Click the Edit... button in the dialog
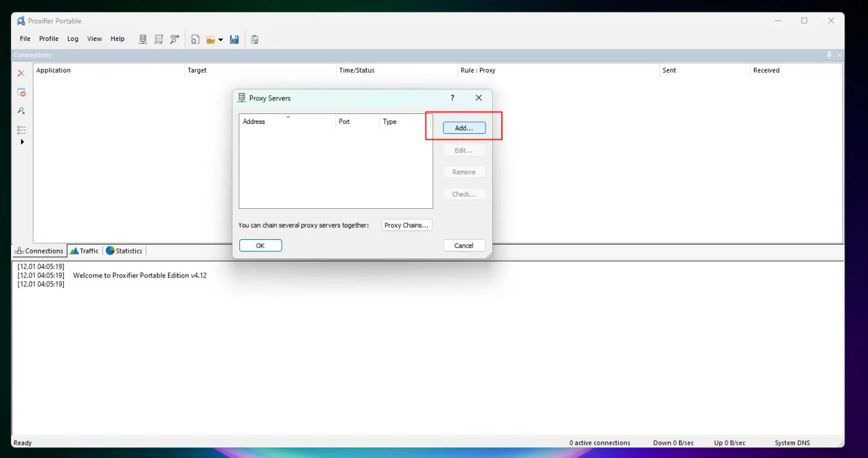868x458 pixels. tap(464, 151)
